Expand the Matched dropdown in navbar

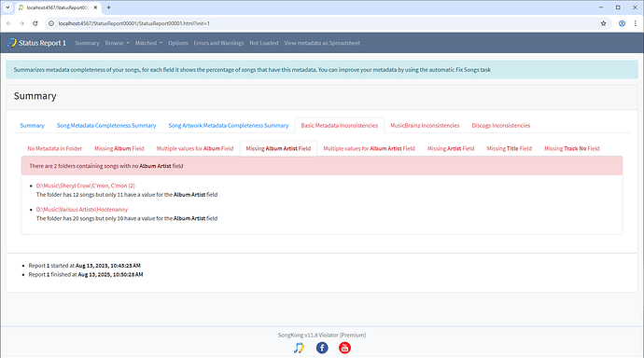[x=148, y=43]
